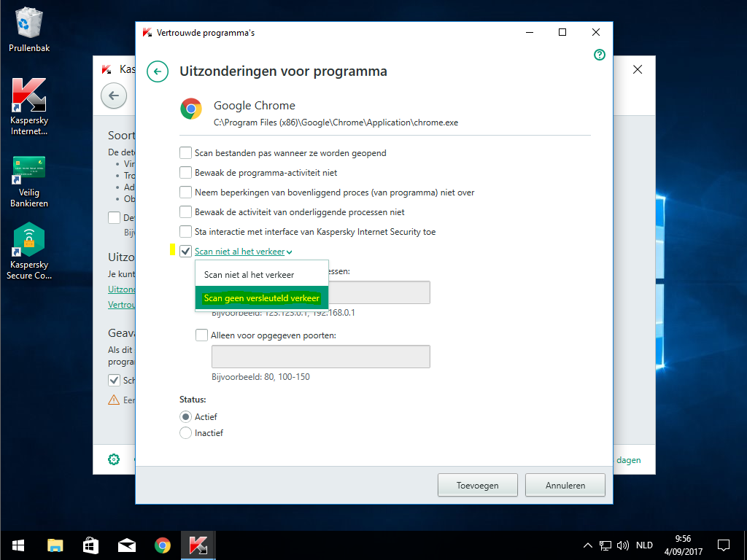Open Prullenbak on the desktop
Image resolution: width=747 pixels, height=560 pixels.
29,30
